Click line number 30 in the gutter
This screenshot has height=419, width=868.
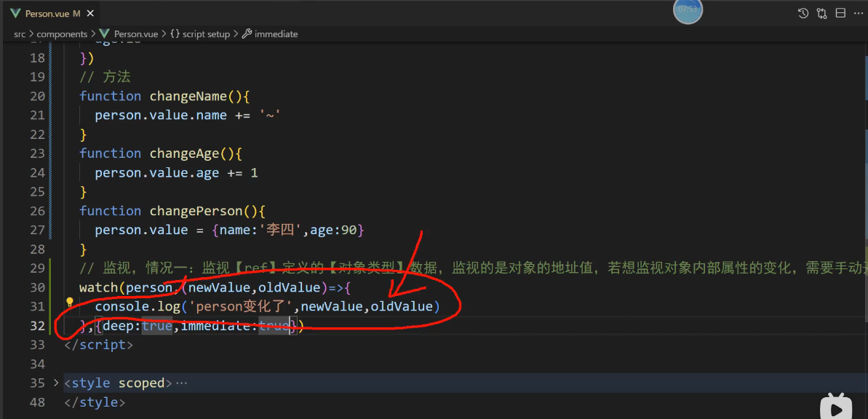point(38,288)
